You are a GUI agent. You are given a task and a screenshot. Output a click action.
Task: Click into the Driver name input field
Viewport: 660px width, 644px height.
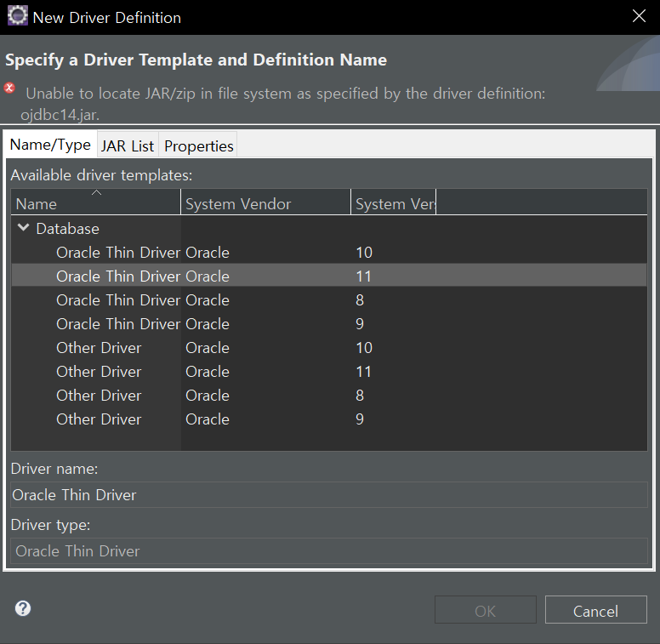pyautogui.click(x=329, y=494)
